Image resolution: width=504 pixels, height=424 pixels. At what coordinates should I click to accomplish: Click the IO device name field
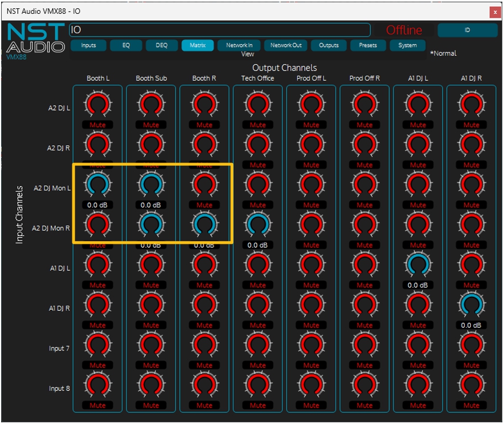click(219, 30)
